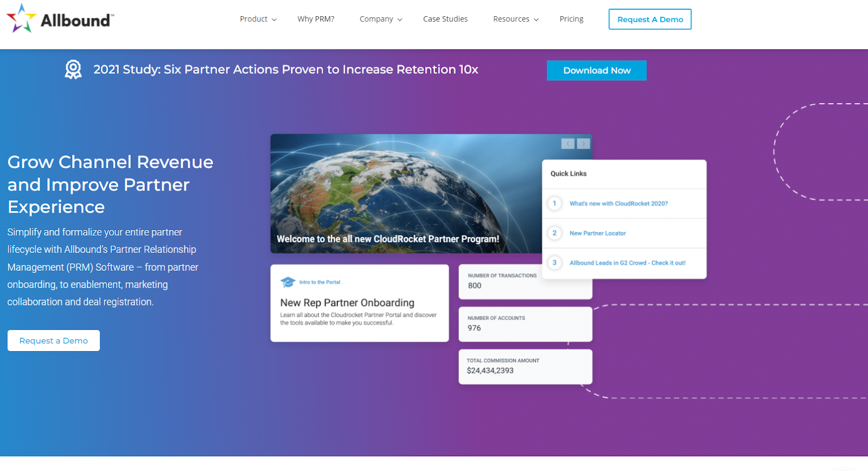Click the "Simplify and formalize" paragraph
This screenshot has width=868, height=471.
coord(103,267)
